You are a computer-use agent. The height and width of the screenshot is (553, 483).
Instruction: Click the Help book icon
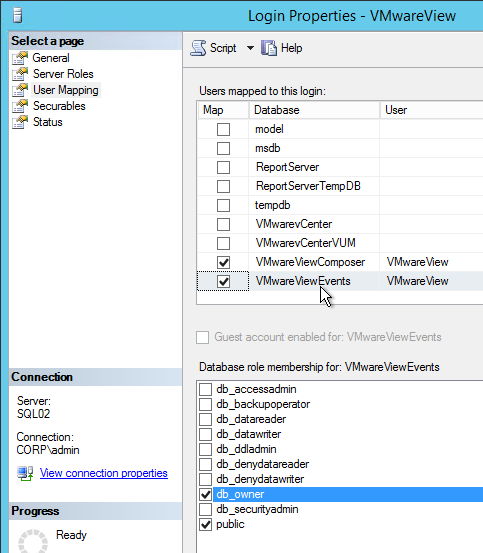(x=269, y=48)
